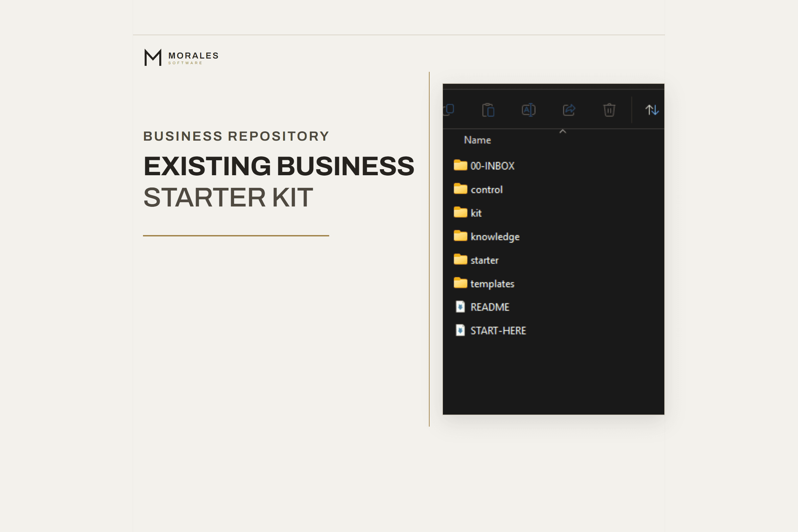The width and height of the screenshot is (798, 532).
Task: Click the BUSINESS REPOSITORY subtitle text
Action: (236, 136)
